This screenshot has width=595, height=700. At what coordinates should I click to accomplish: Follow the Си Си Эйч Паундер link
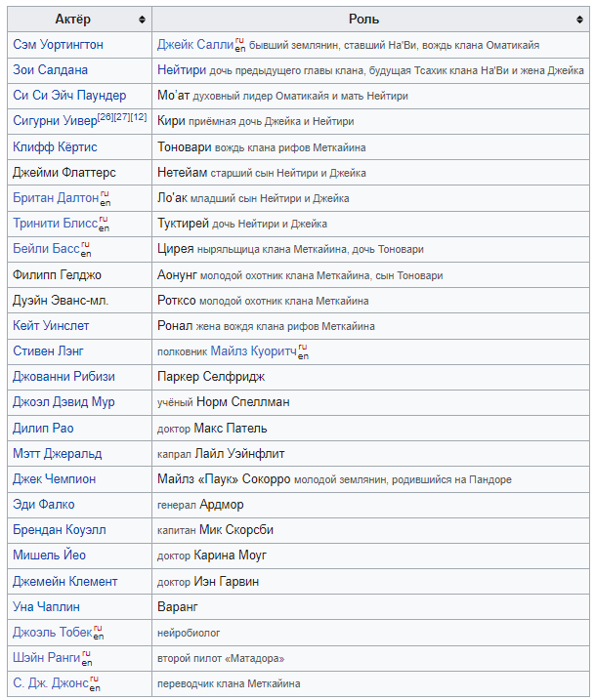pyautogui.click(x=69, y=96)
